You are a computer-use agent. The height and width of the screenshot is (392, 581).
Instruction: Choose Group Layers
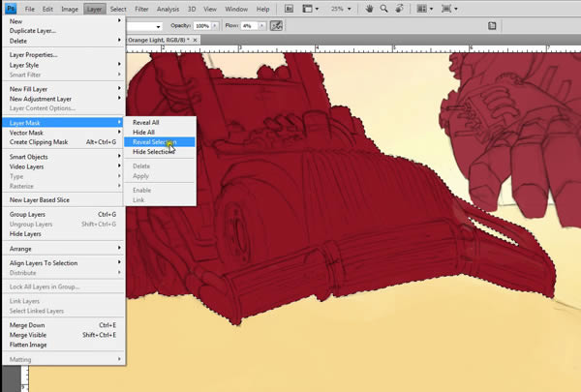pyautogui.click(x=64, y=214)
